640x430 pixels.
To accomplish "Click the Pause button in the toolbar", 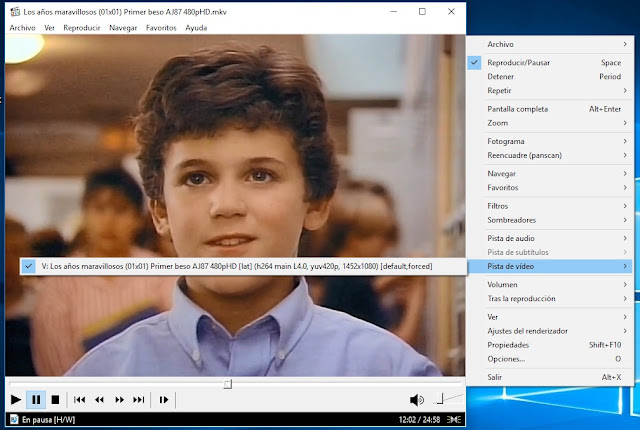I will tap(36, 400).
